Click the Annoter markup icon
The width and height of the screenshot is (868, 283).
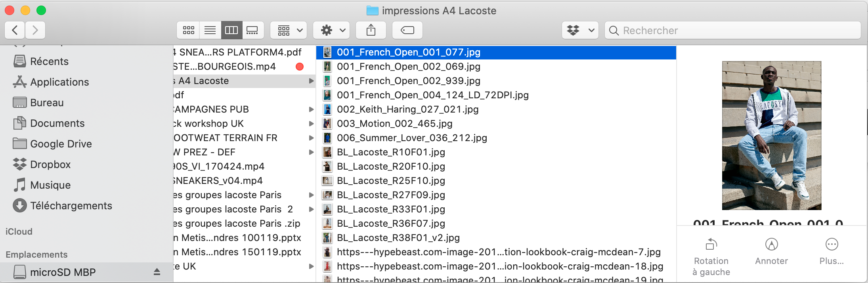tap(771, 245)
